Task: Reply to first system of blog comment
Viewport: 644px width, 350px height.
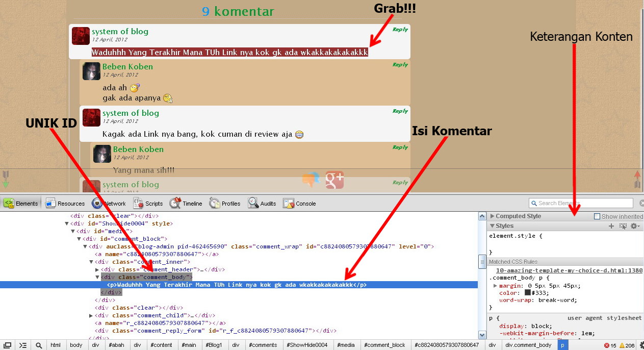Action: (x=400, y=30)
